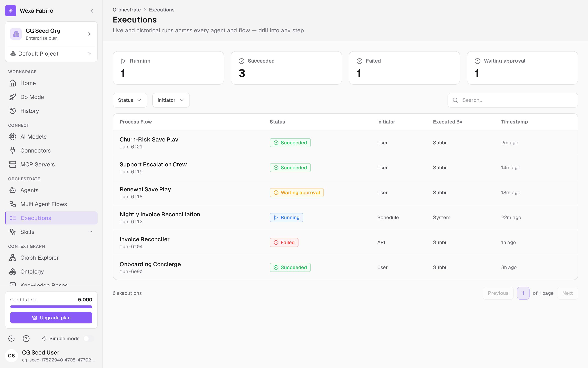Expand the Skills submenu chevron

(91, 232)
